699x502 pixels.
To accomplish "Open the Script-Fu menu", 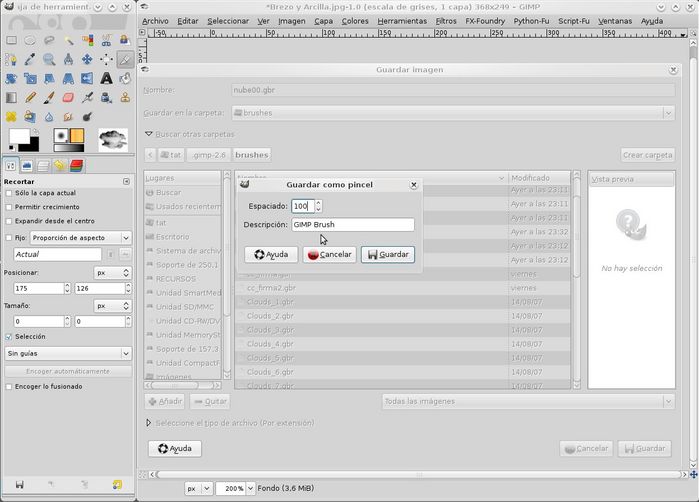I will [574, 21].
